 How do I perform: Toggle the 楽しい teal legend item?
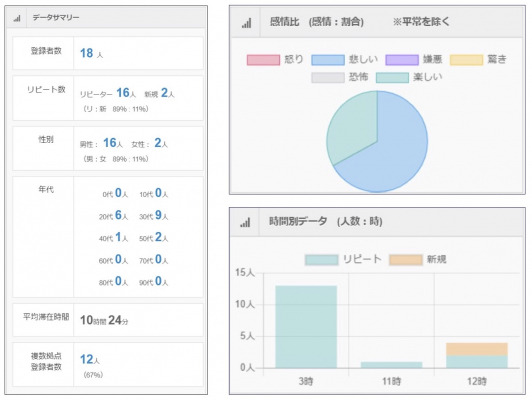pos(409,77)
